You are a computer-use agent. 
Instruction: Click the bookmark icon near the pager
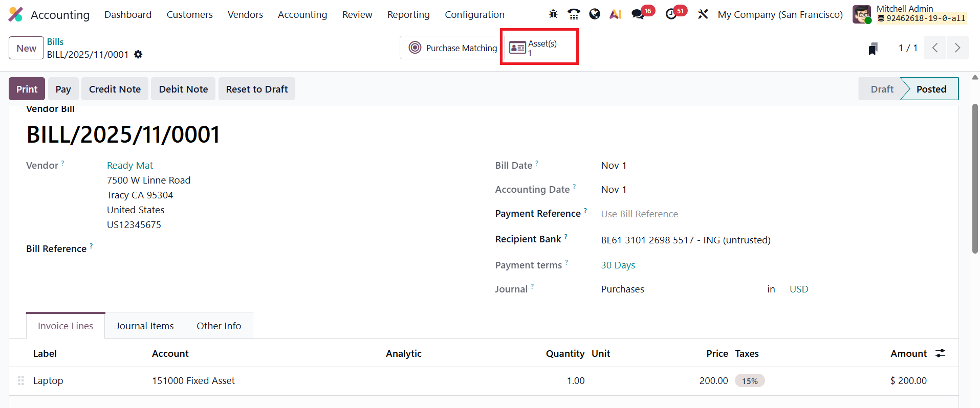(873, 49)
